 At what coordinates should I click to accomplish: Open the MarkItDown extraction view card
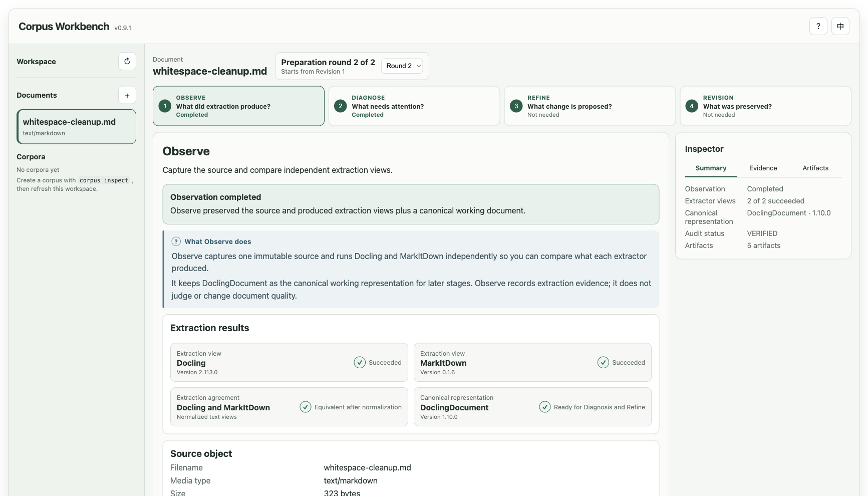[532, 362]
